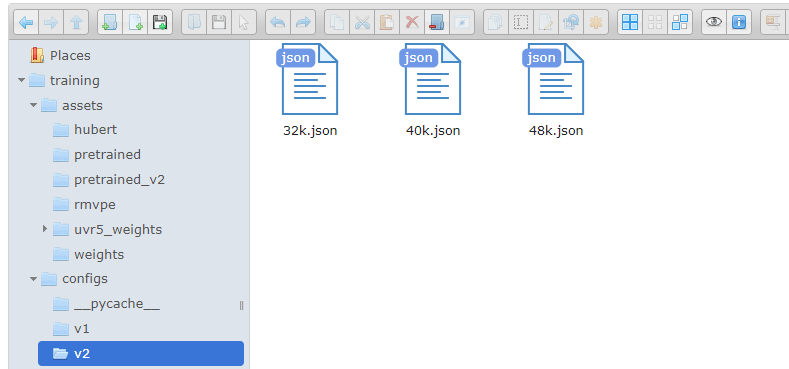Image resolution: width=789 pixels, height=369 pixels.
Task: Click the paste clipboard icon
Action: (x=387, y=22)
